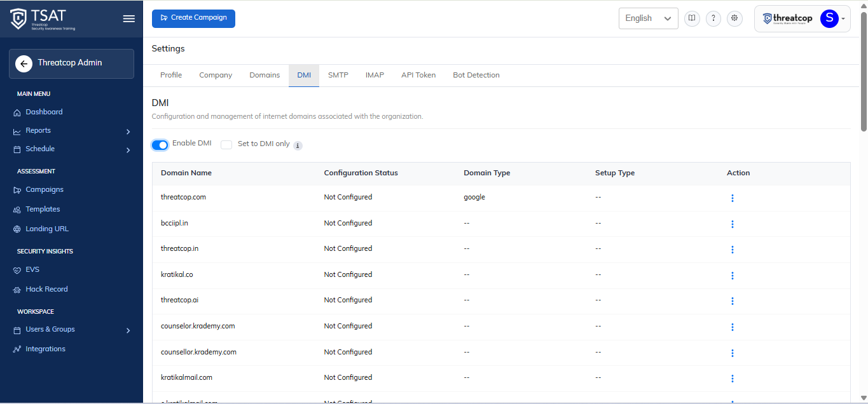The width and height of the screenshot is (868, 404).
Task: Switch to the IMAP tab
Action: click(x=375, y=75)
